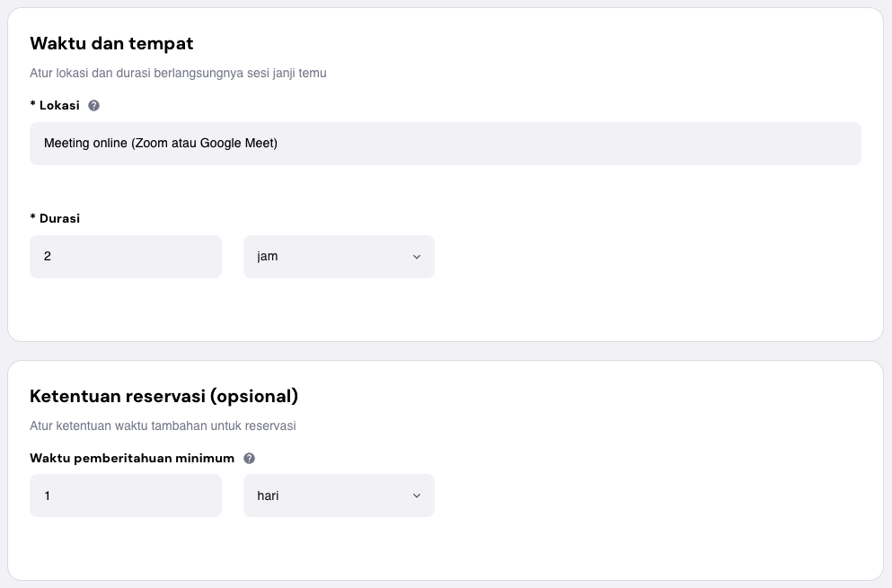Click the Meeting online (Zoom atau Google Meet) box
This screenshot has width=892, height=588.
(445, 143)
